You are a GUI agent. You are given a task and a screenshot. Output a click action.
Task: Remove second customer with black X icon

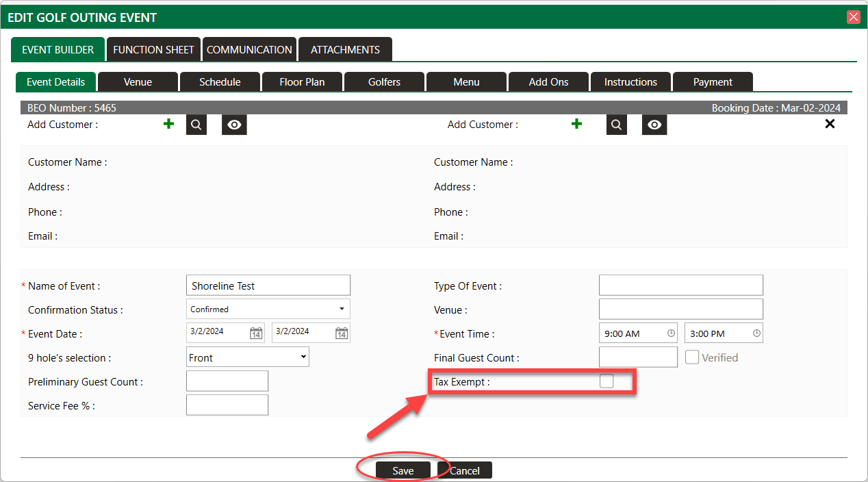830,124
